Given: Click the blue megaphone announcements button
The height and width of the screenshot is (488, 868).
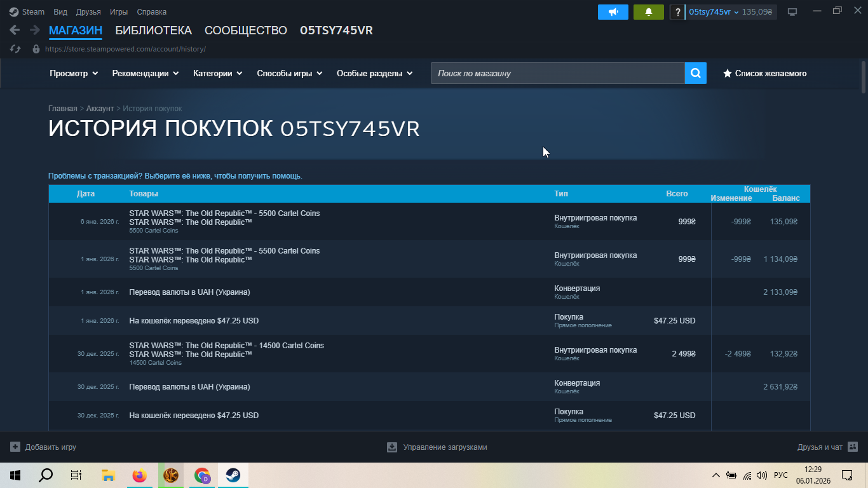Looking at the screenshot, I should 613,12.
